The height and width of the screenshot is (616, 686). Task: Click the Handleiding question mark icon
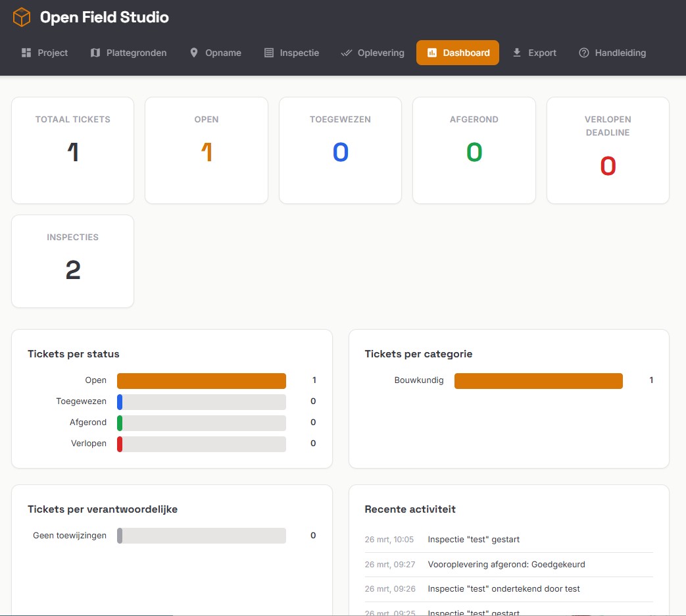(x=583, y=53)
